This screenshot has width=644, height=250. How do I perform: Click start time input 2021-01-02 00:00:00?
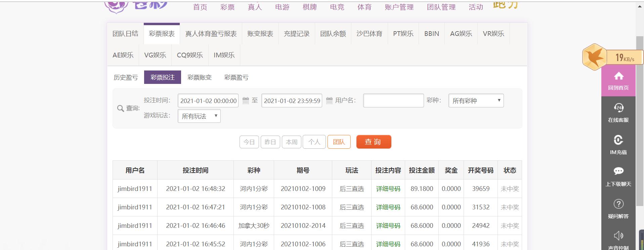(x=208, y=101)
